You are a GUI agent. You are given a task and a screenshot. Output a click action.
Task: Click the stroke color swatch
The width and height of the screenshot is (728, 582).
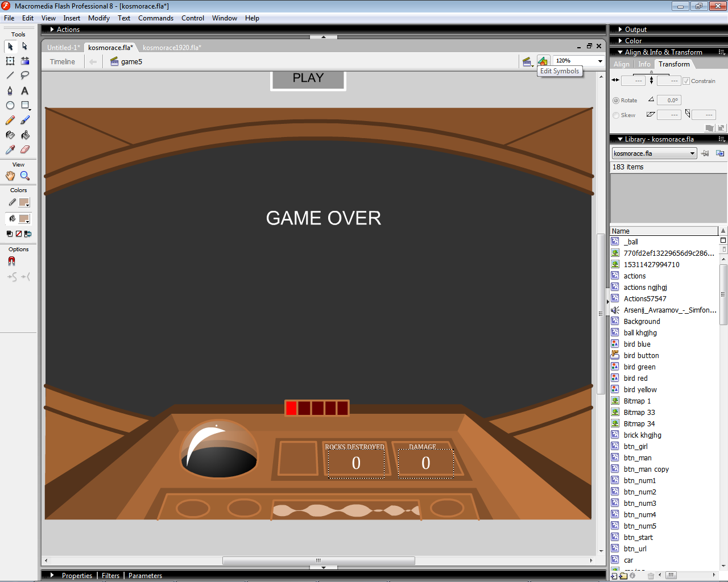pyautogui.click(x=24, y=202)
